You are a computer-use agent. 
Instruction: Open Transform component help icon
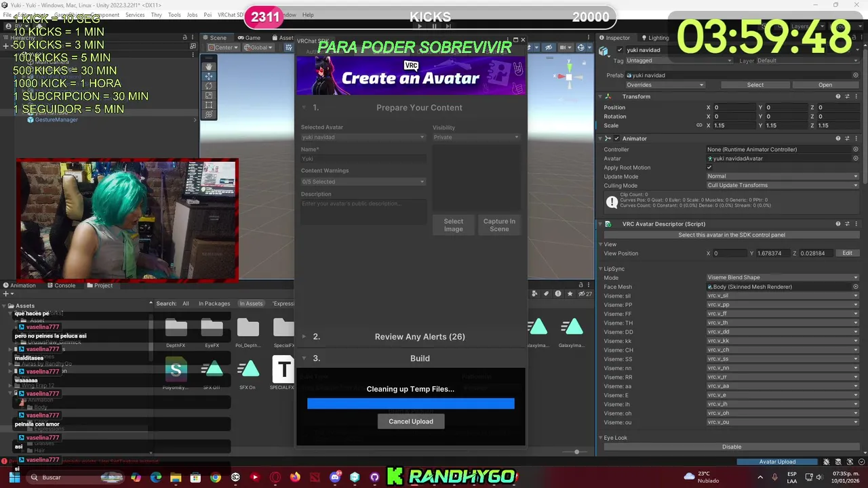pyautogui.click(x=838, y=96)
